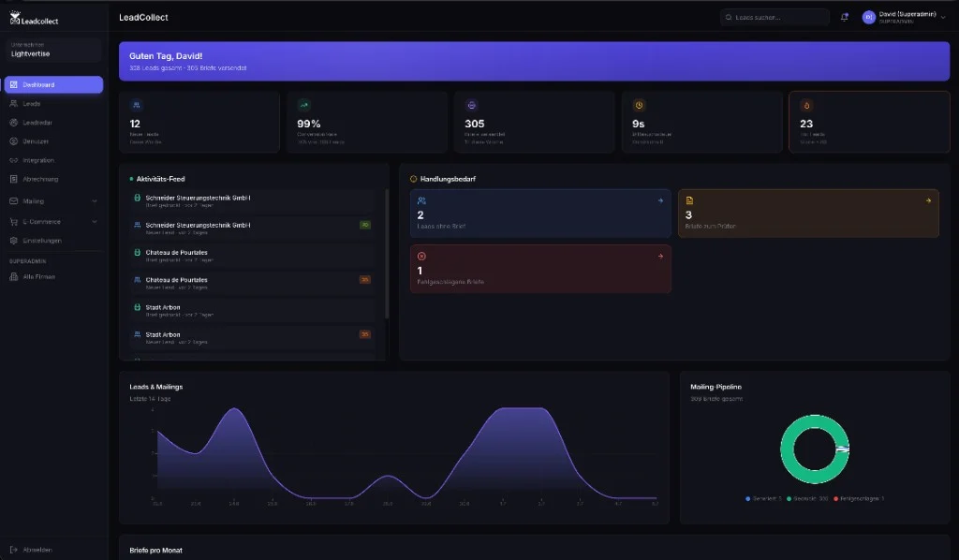Open notifications via the bell icon
Viewport: 959px width, 560px height.
tap(844, 17)
